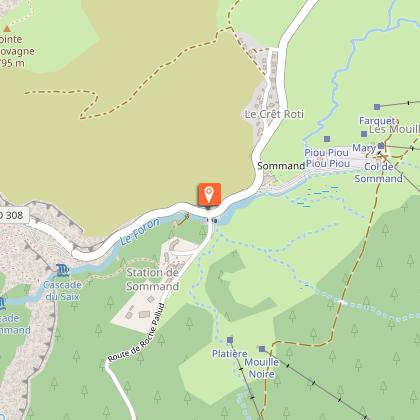This screenshot has width=420, height=420.
Task: Click the Sommand village label
Action: point(281,166)
